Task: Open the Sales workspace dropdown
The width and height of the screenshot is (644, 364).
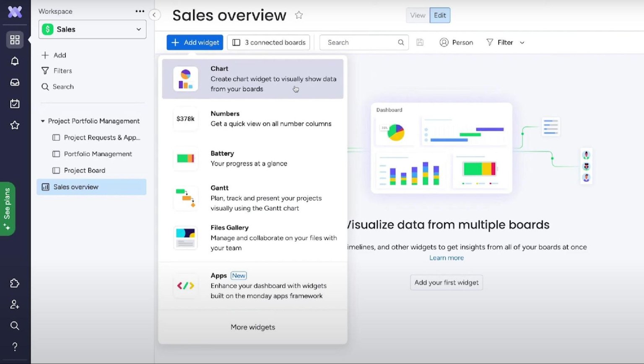Action: click(x=92, y=29)
